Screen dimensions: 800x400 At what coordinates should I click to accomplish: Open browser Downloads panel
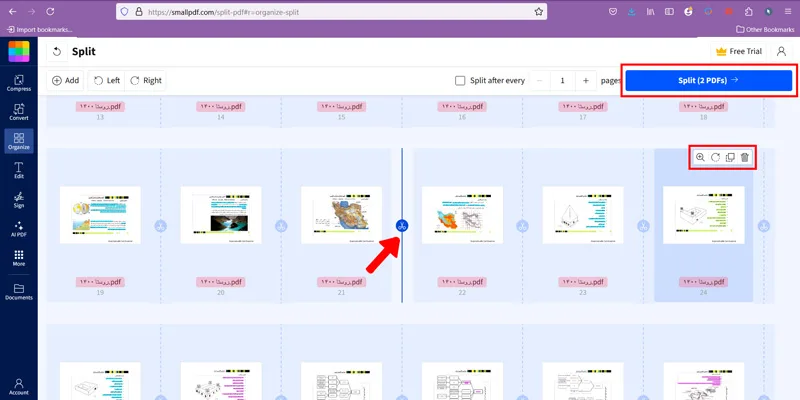[x=632, y=11]
